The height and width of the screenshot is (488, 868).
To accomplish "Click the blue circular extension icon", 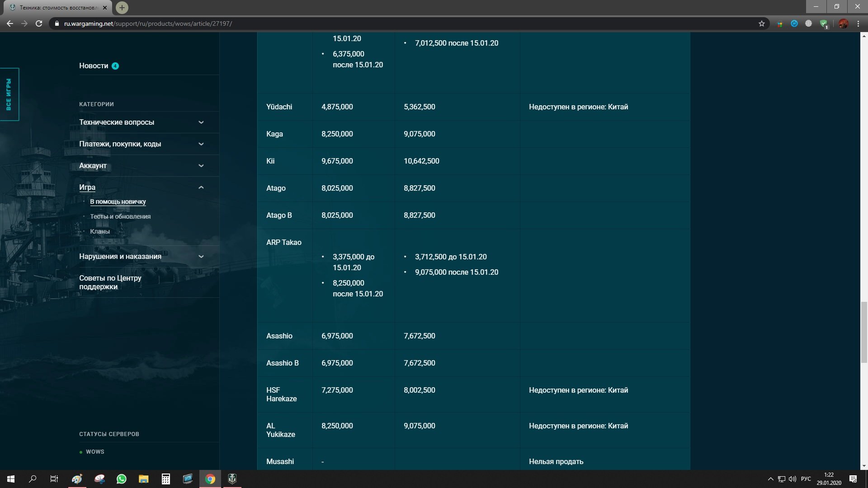I will pyautogui.click(x=794, y=23).
